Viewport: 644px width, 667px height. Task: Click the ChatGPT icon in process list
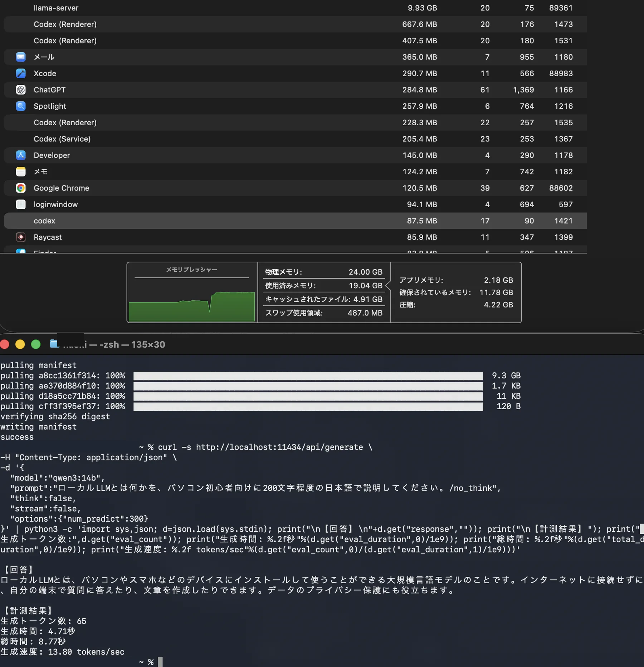[x=21, y=90]
